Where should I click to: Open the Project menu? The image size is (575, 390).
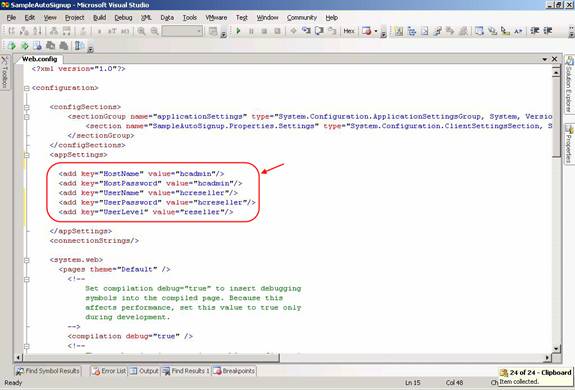point(74,17)
